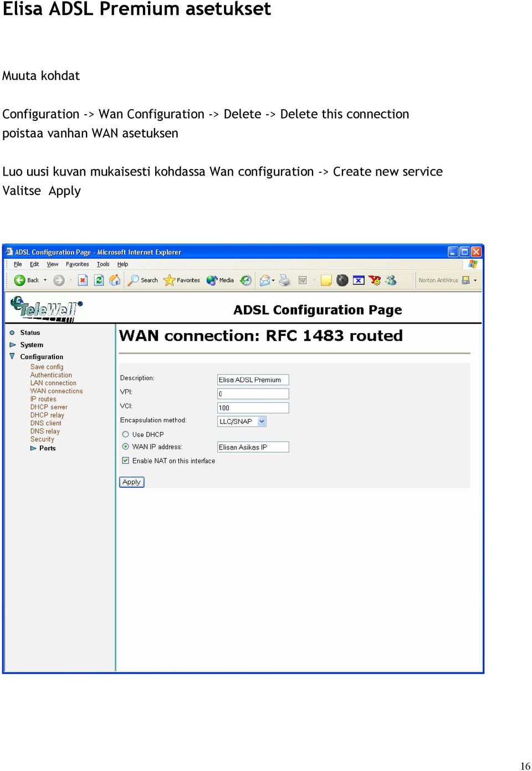
Task: Open the Help menu
Action: [x=123, y=264]
